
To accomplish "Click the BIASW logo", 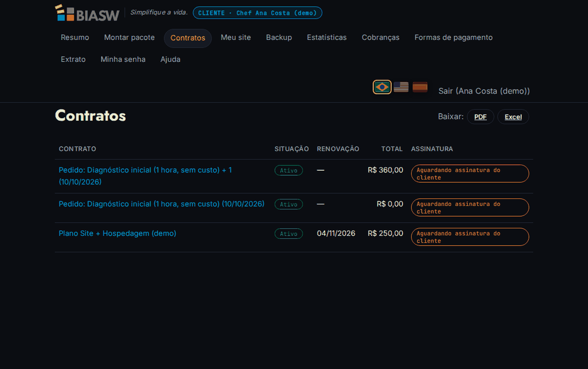I will 87,13.
